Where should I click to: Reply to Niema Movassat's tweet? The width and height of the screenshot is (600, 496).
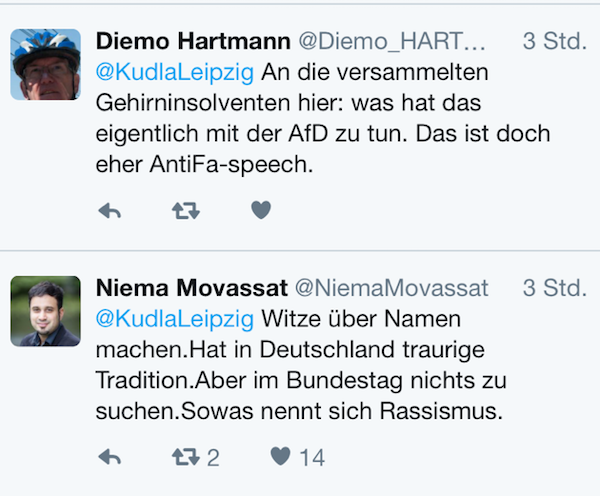[x=109, y=457]
